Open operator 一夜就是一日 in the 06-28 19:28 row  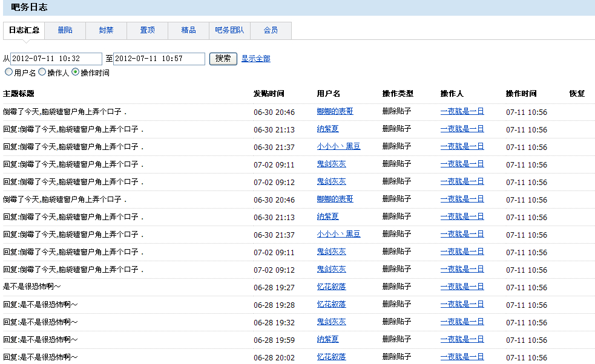[x=462, y=304]
